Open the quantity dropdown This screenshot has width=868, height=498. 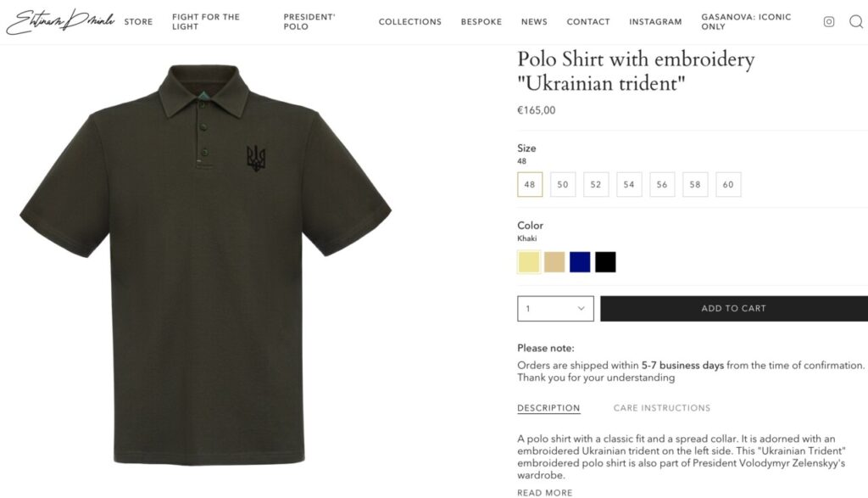[555, 309]
